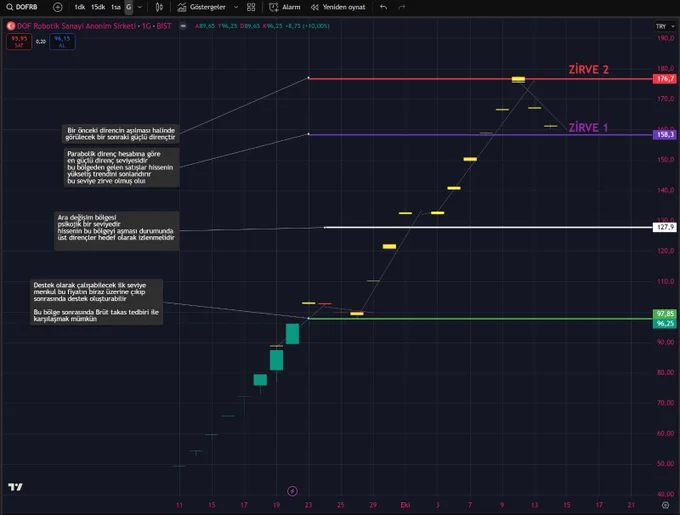Click the Göstergeler chart icon
Image resolution: width=680 pixels, height=515 pixels.
click(x=182, y=7)
